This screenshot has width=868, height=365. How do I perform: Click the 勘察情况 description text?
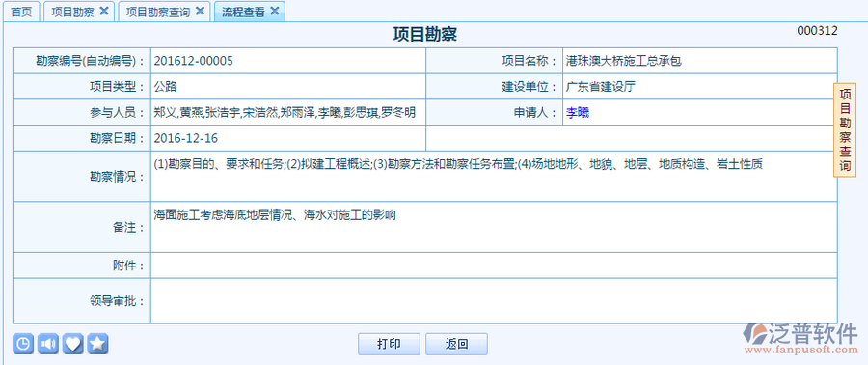(458, 164)
